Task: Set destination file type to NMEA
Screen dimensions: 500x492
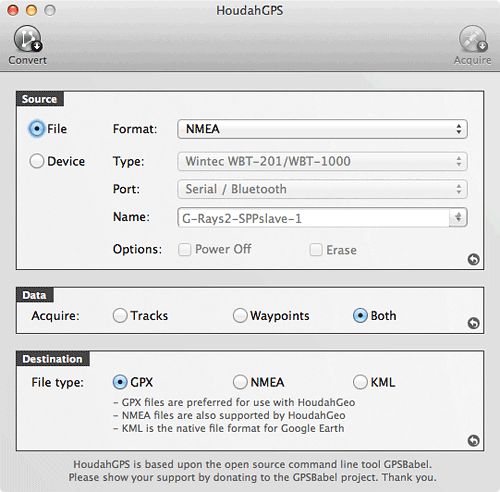Action: coord(240,382)
